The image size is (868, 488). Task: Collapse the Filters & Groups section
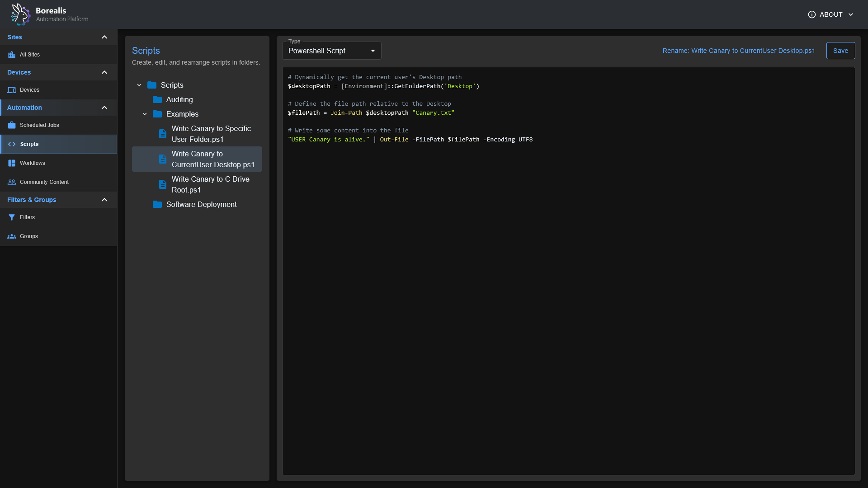(104, 199)
